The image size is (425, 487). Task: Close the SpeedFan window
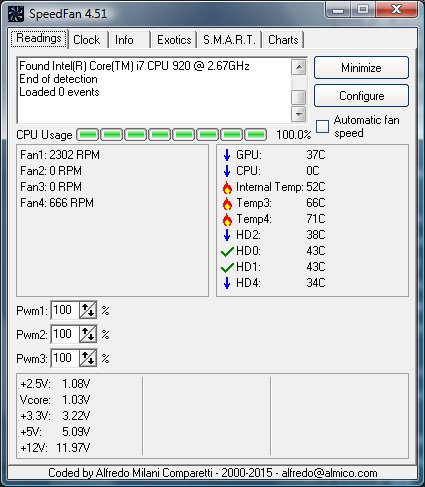tap(397, 9)
